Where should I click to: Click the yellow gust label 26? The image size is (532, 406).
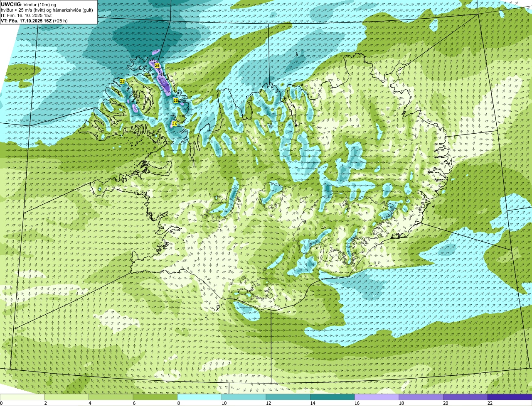(175, 123)
